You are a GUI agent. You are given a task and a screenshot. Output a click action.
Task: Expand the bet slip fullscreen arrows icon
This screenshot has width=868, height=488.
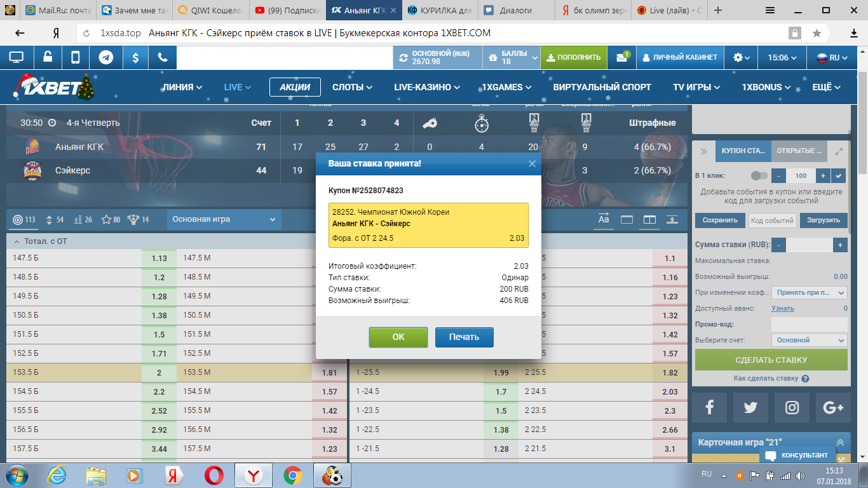[839, 151]
